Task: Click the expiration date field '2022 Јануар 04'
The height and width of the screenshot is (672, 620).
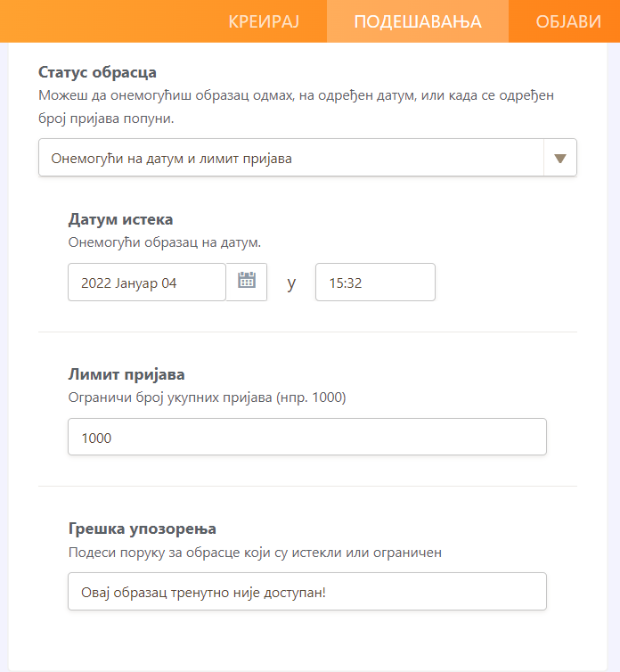Action: pyautogui.click(x=147, y=283)
